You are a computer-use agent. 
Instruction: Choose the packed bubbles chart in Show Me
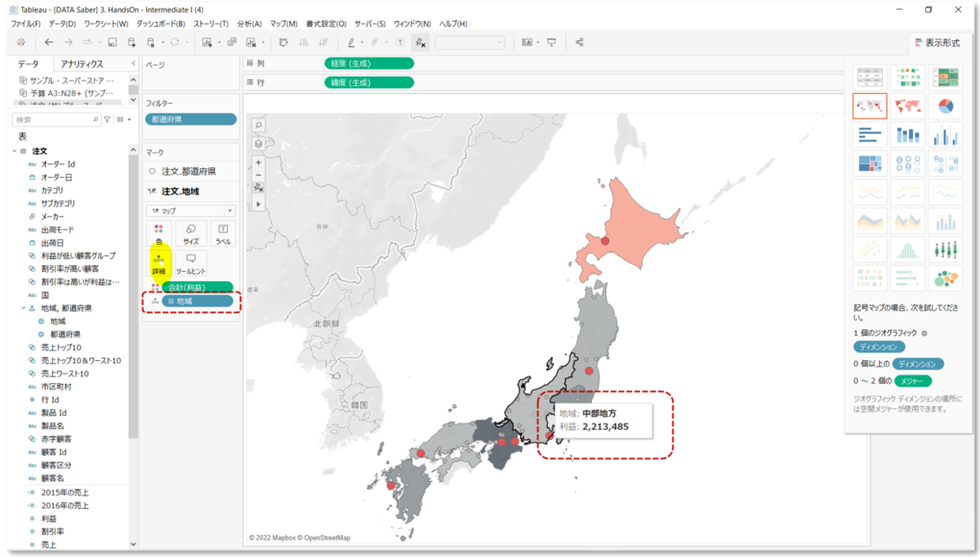[945, 278]
